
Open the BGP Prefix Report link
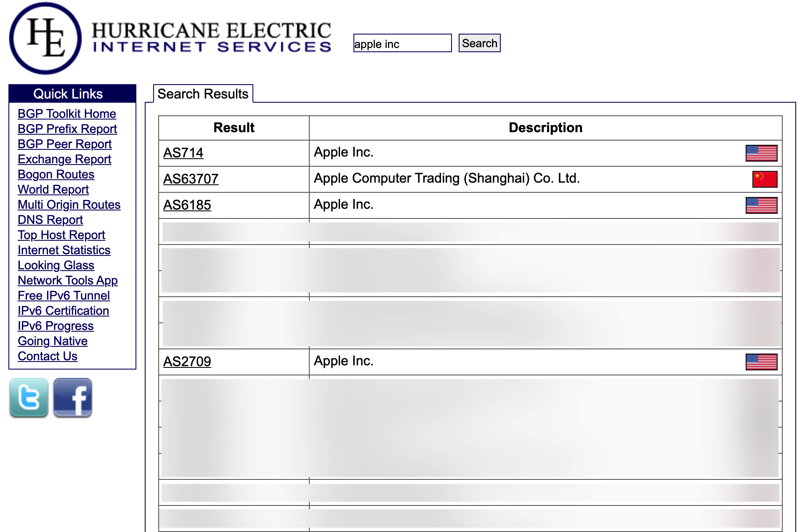pyautogui.click(x=67, y=129)
